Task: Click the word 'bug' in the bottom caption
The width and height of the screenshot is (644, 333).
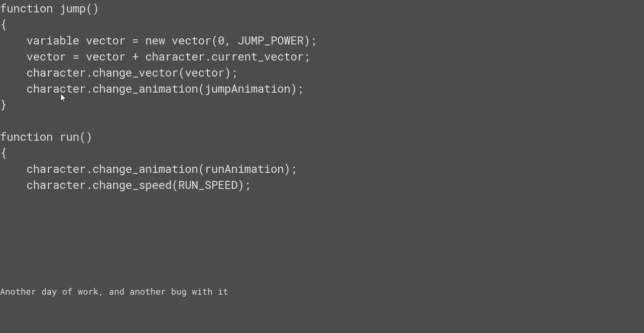Action: [x=179, y=292]
